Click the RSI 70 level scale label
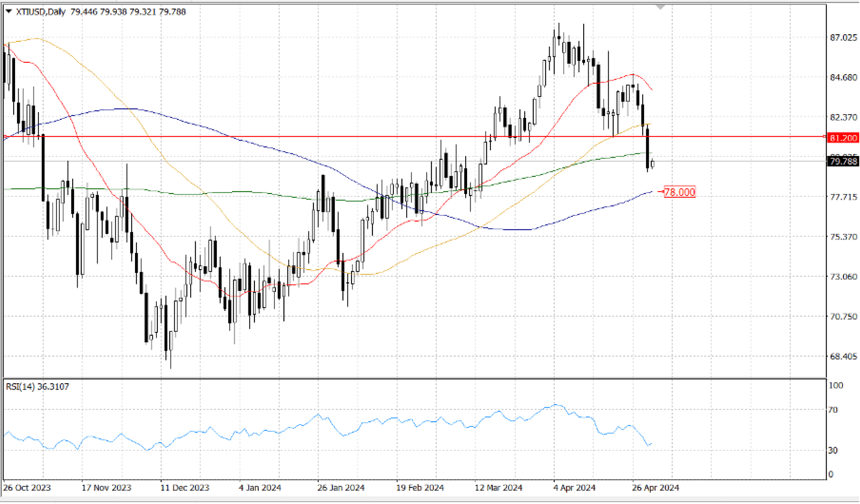Image resolution: width=860 pixels, height=504 pixels. [833, 410]
